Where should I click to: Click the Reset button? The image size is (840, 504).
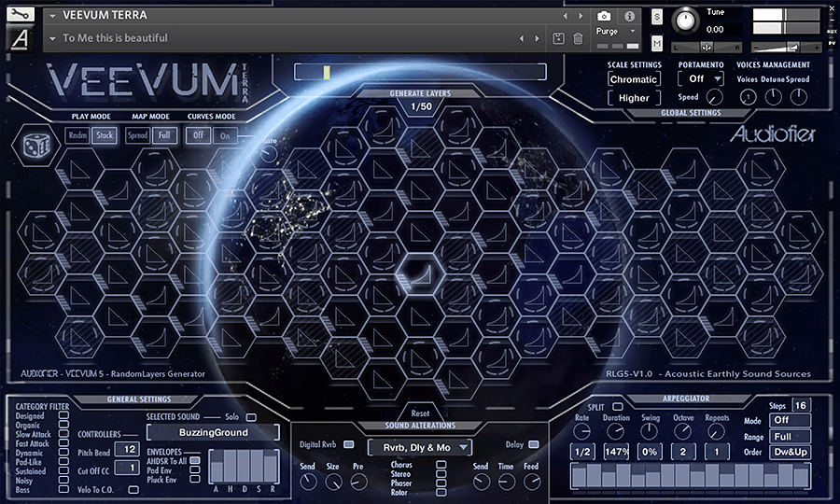point(420,413)
